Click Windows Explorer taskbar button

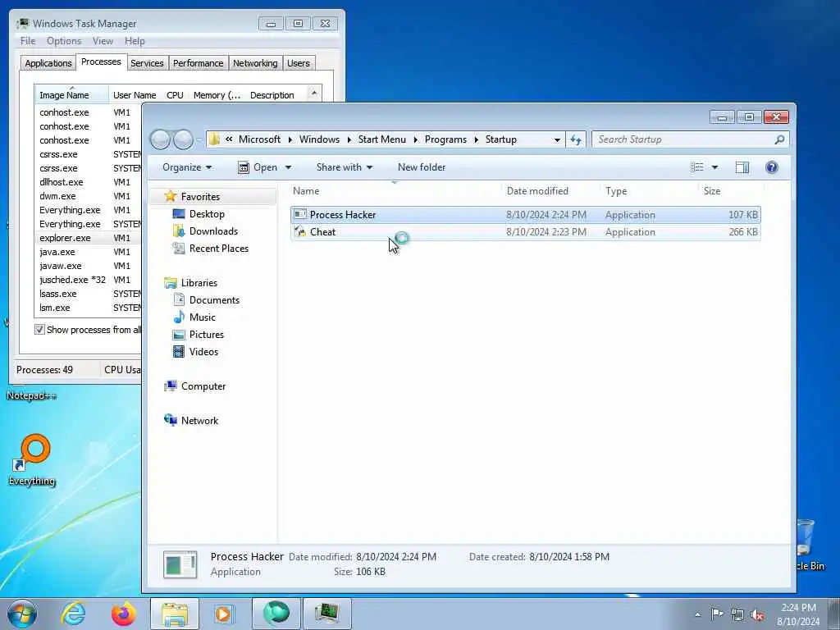174,614
